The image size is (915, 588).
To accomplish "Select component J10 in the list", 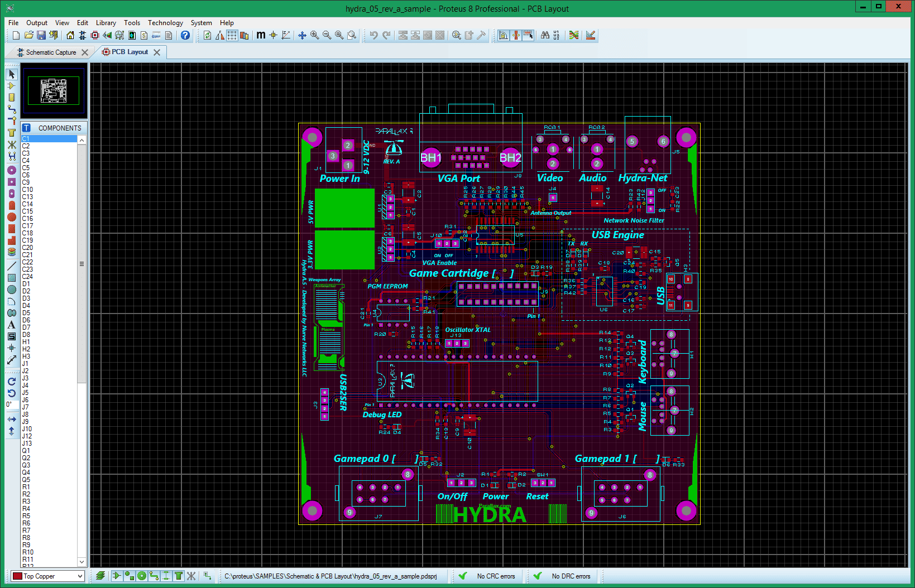I will pos(49,429).
